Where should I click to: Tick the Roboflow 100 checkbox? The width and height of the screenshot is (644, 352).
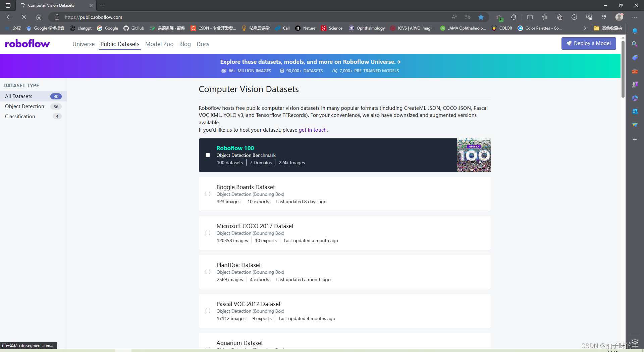[208, 155]
